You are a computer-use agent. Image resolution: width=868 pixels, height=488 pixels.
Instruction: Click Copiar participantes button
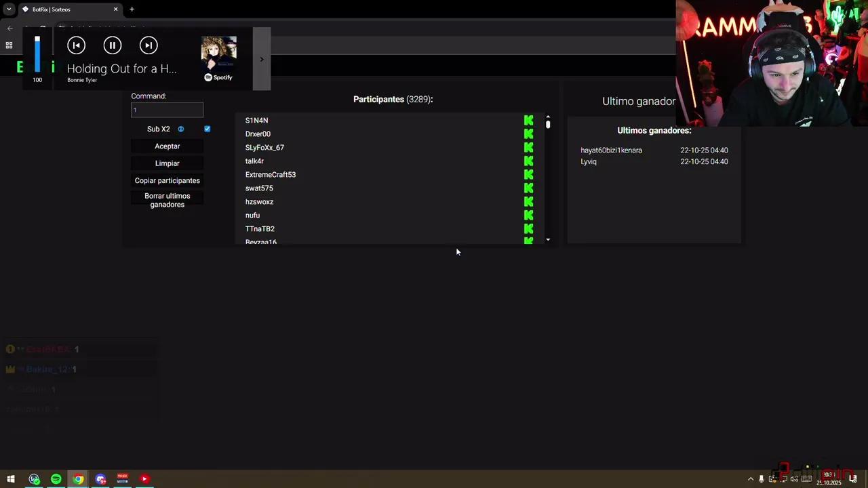pyautogui.click(x=167, y=180)
